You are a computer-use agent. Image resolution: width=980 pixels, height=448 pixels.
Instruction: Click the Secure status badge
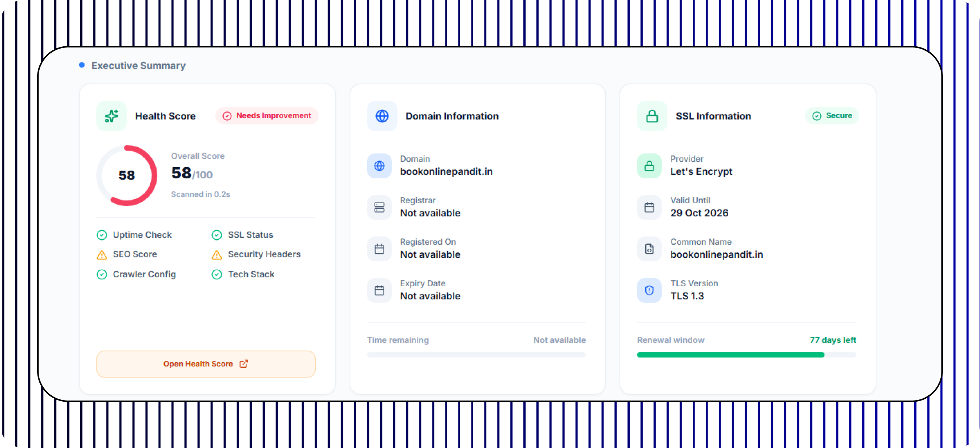tap(832, 115)
